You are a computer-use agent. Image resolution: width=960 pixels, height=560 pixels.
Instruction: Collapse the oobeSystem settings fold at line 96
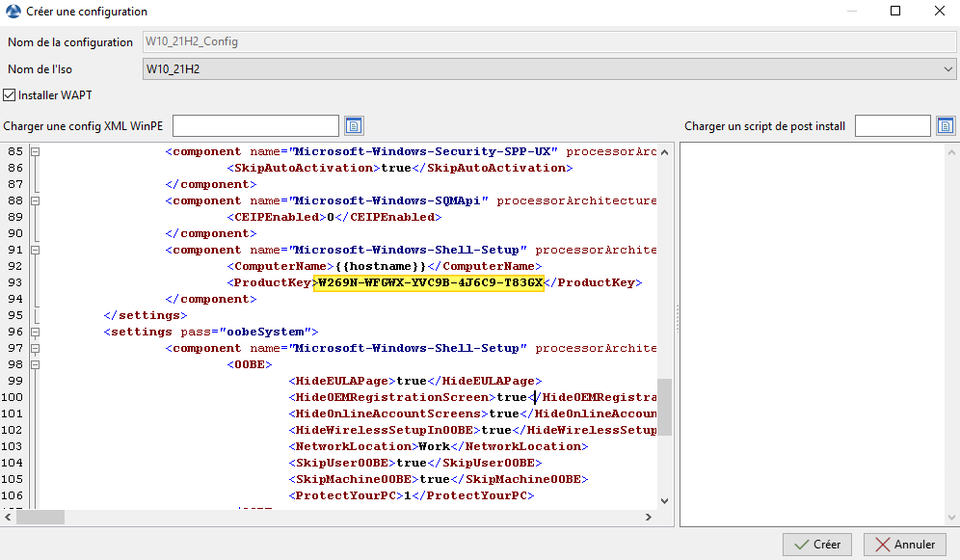[34, 332]
